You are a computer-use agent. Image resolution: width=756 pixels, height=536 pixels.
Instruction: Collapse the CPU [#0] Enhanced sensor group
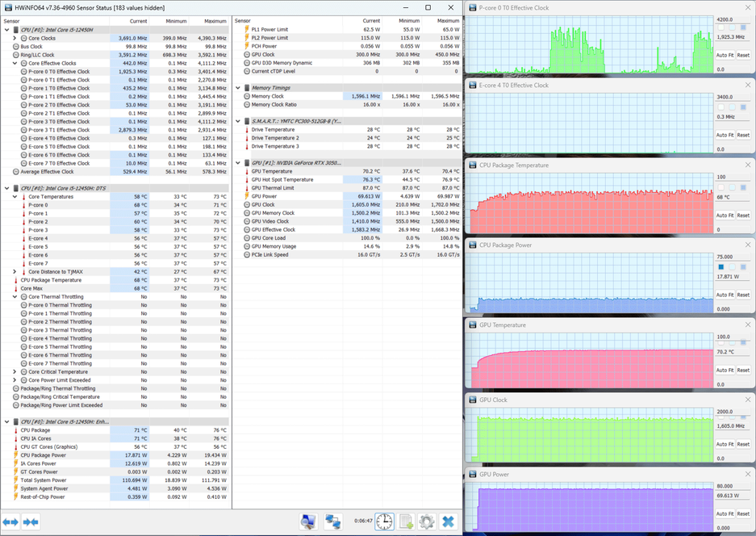click(x=6, y=421)
